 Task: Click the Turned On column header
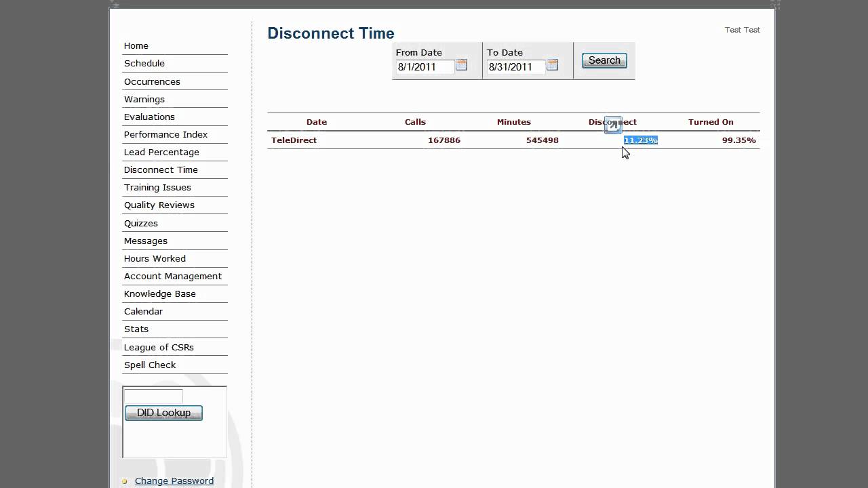[711, 122]
